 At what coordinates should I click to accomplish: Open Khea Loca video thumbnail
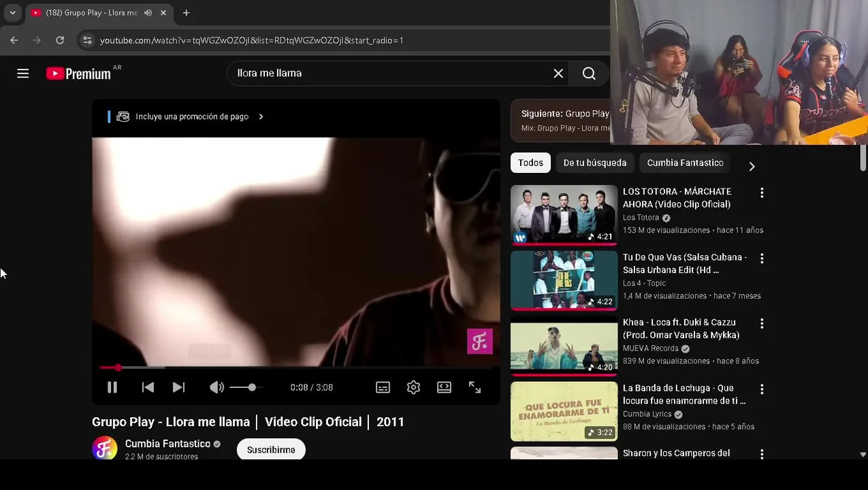[564, 346]
